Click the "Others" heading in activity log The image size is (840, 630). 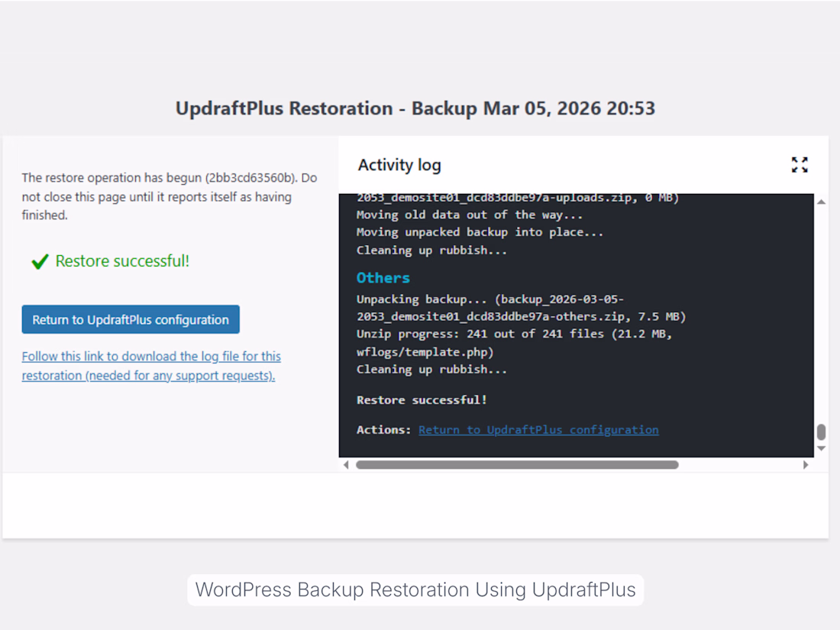tap(383, 277)
